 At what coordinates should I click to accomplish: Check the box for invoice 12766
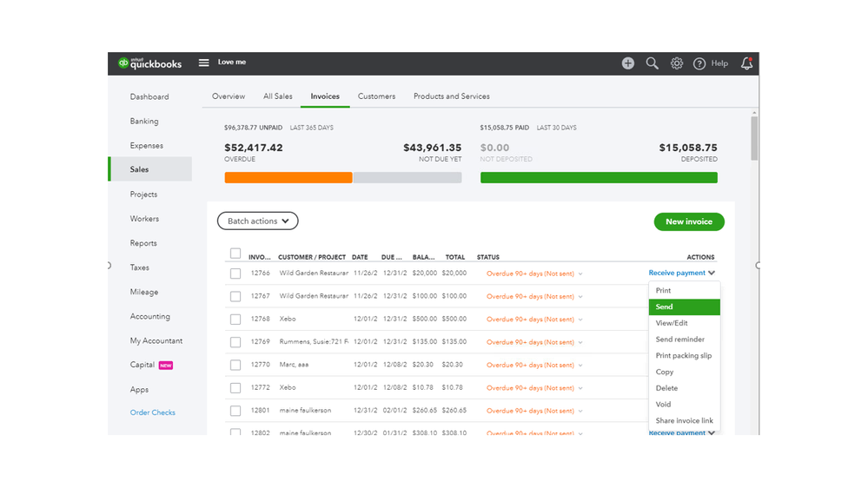pyautogui.click(x=235, y=274)
